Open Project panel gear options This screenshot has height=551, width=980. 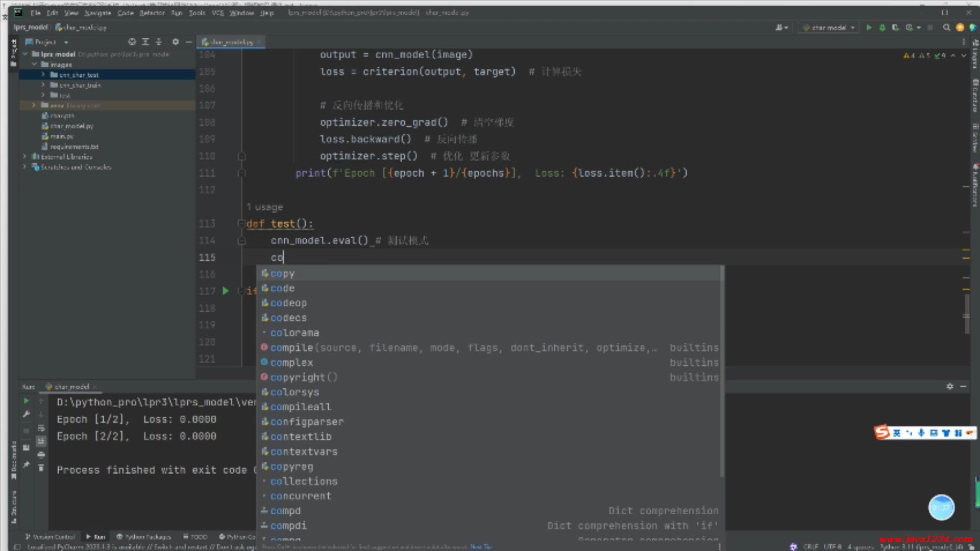click(176, 42)
